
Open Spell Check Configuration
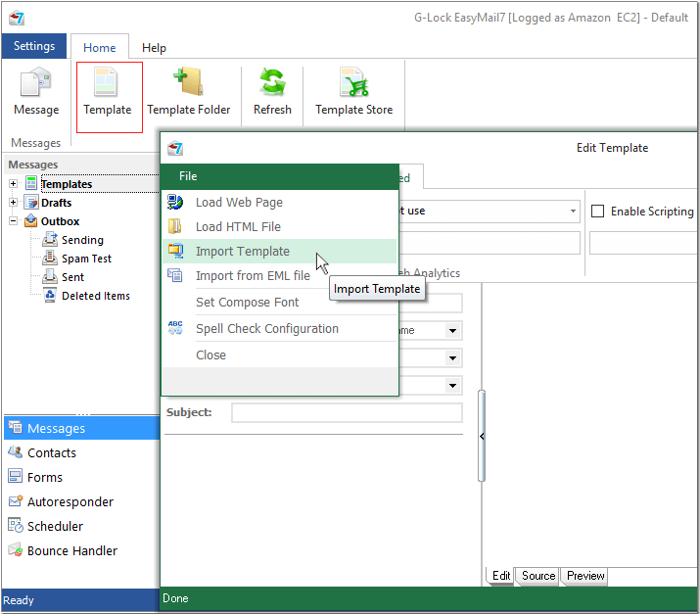click(279, 329)
